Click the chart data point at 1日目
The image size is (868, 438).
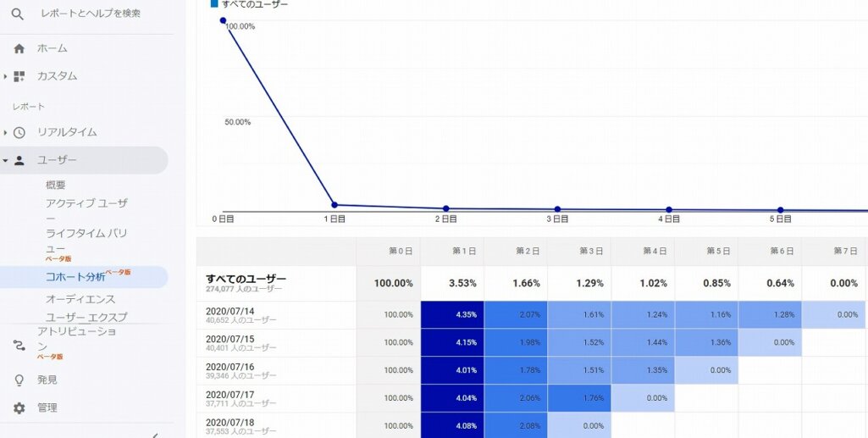(x=334, y=205)
